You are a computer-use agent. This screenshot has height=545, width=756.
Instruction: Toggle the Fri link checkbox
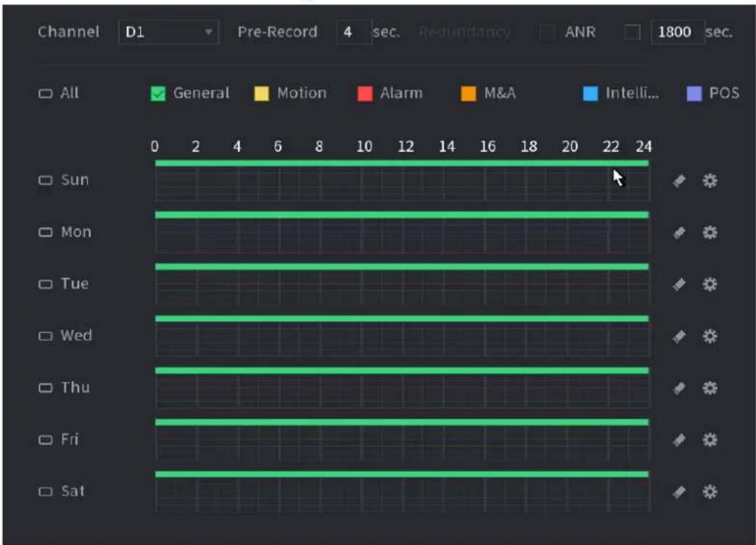[45, 439]
